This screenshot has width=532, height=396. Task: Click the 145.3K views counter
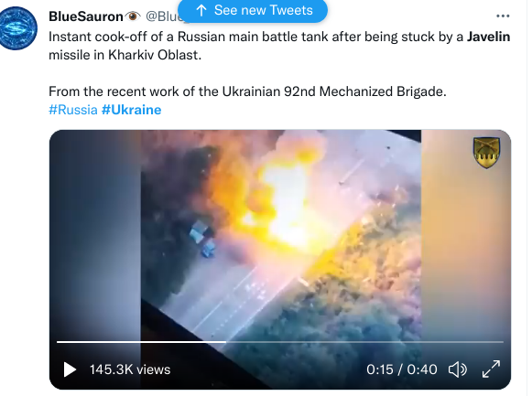pyautogui.click(x=130, y=369)
